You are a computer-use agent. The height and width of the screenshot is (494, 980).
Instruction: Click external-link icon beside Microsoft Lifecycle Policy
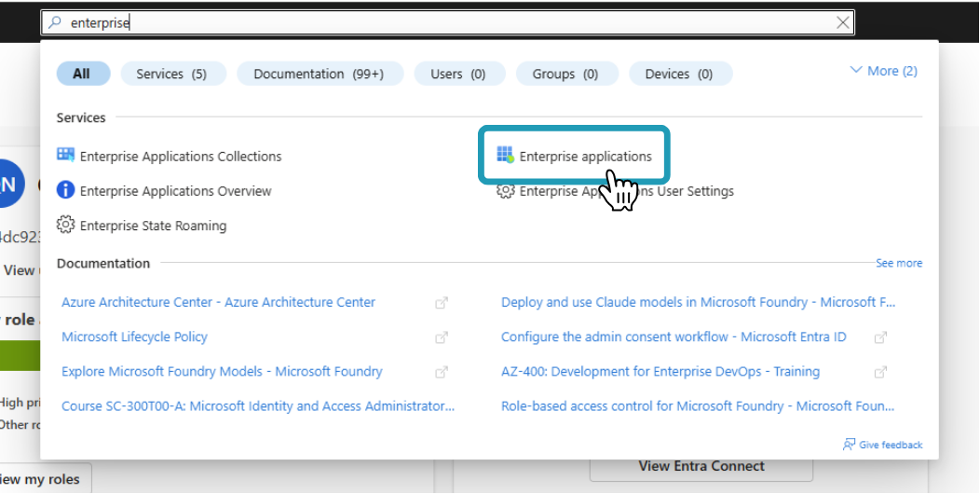pyautogui.click(x=442, y=337)
